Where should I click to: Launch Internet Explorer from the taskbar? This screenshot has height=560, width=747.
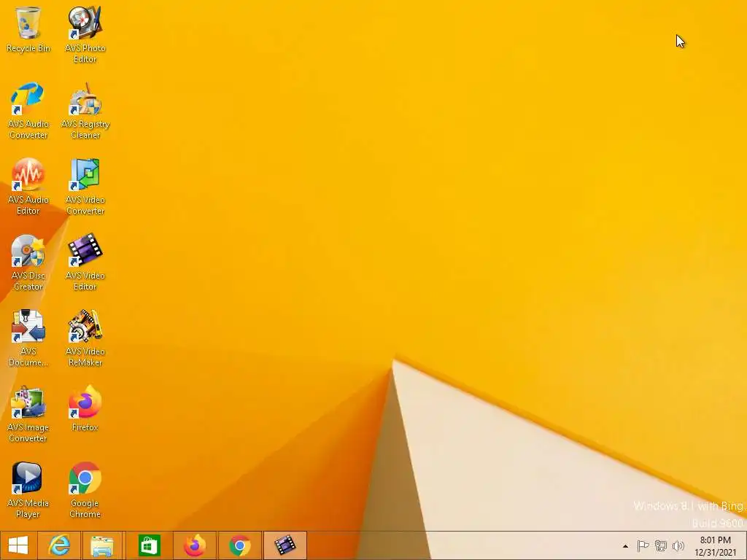[x=60, y=545]
